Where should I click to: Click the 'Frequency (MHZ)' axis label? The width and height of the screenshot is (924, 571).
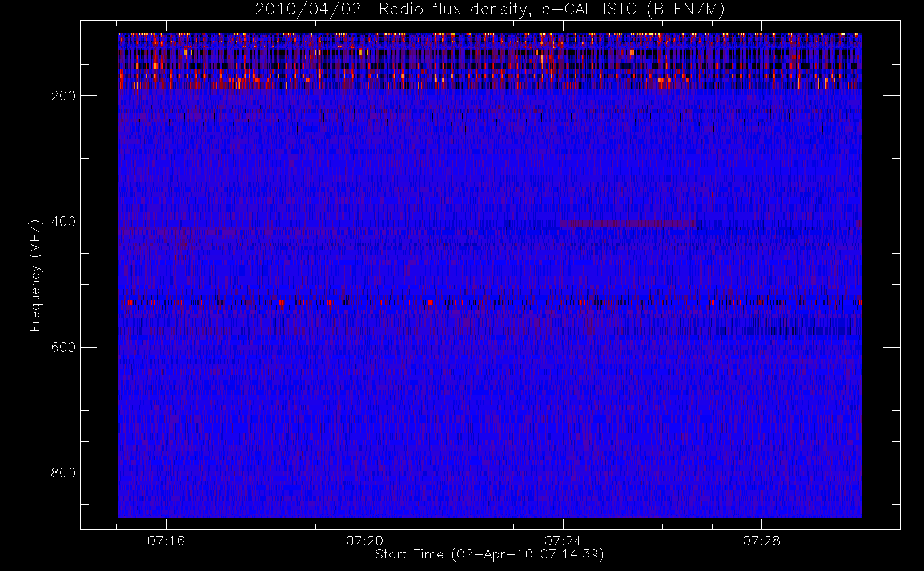[35, 275]
